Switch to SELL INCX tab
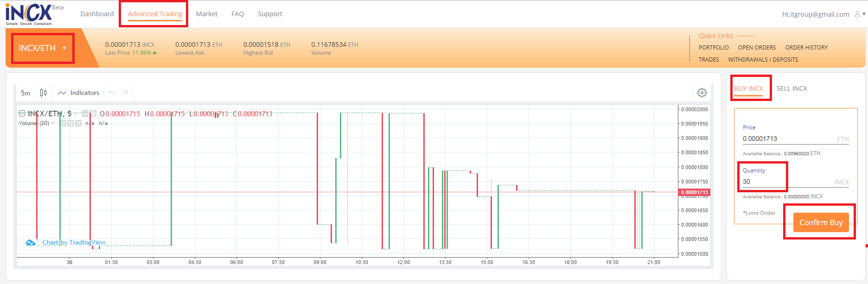868x284 pixels. [791, 88]
